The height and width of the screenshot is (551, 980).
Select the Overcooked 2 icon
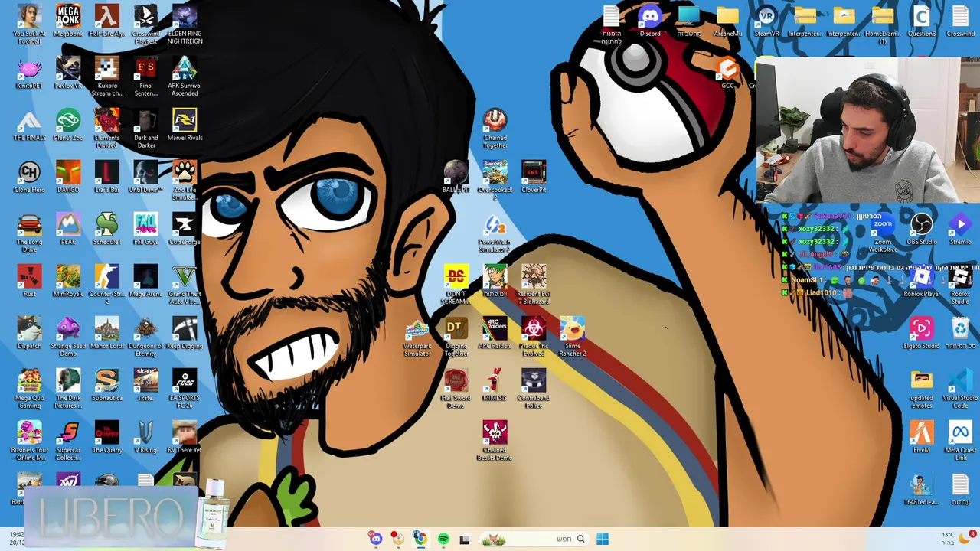pyautogui.click(x=495, y=181)
